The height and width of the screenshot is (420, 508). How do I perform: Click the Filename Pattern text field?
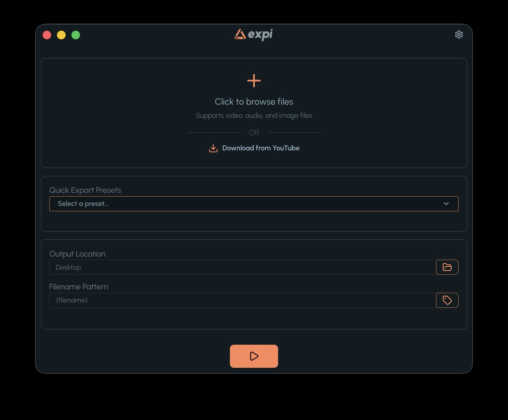pyautogui.click(x=241, y=300)
